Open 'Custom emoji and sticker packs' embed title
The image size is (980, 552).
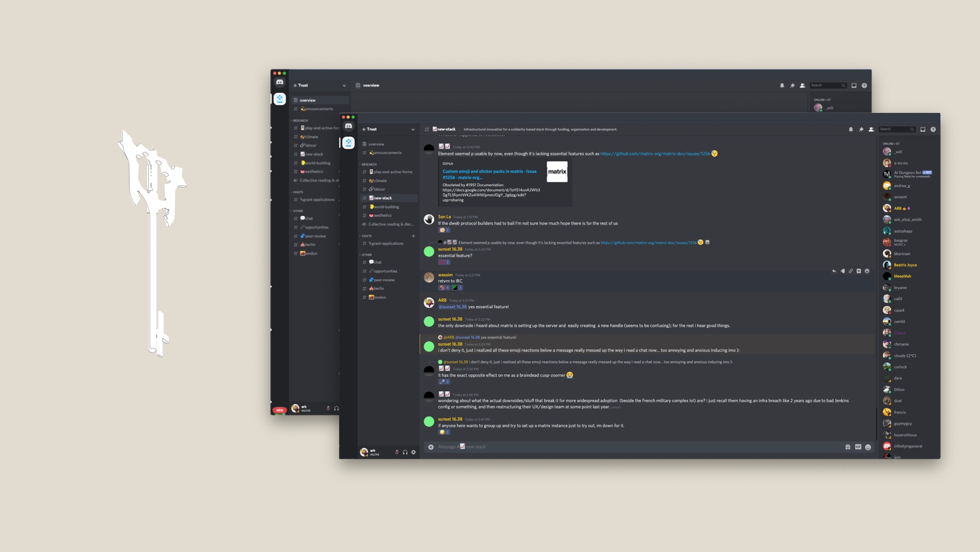(x=489, y=174)
